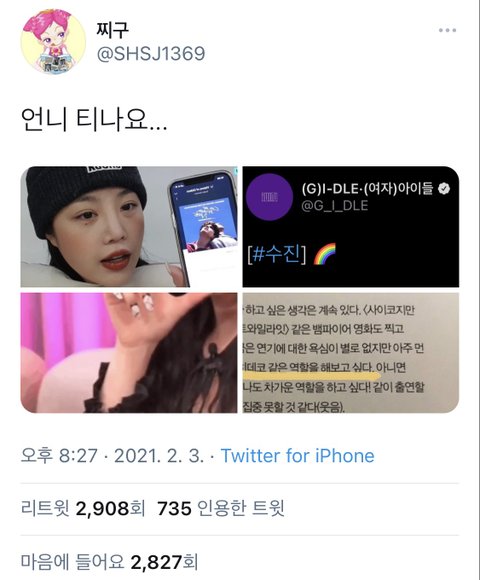View the 735 인용한 트윗 quotes
This screenshot has height=580, width=480.
point(221,508)
